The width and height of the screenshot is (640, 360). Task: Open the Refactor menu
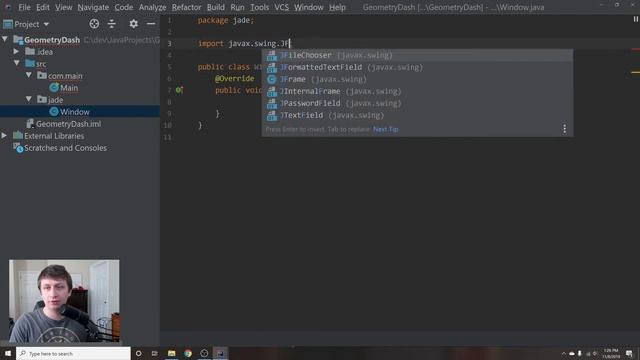(x=186, y=7)
